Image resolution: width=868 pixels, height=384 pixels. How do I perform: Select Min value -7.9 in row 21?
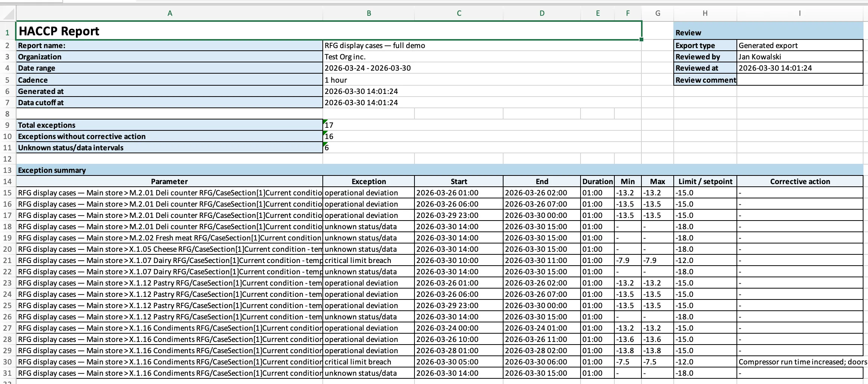(x=628, y=260)
